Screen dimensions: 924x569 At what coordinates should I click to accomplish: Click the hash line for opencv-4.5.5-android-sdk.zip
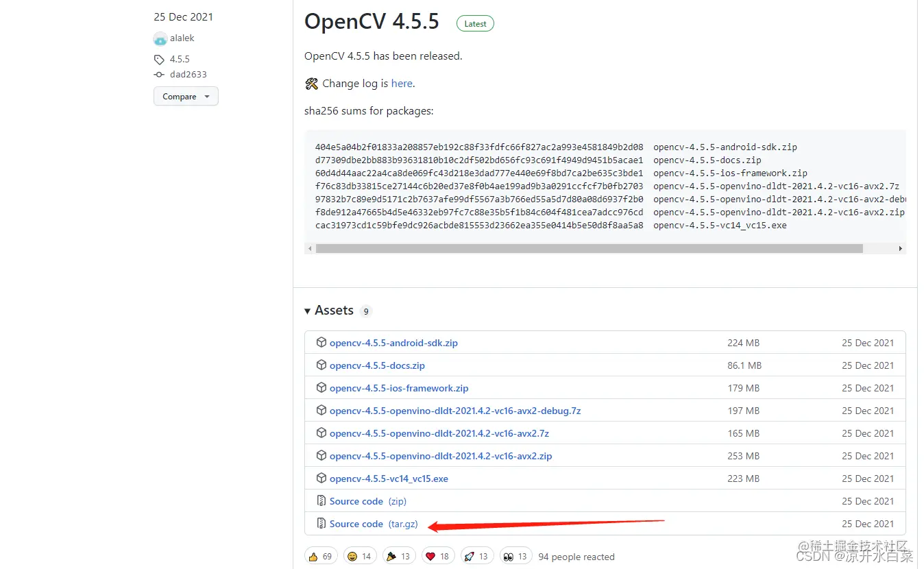[556, 147]
